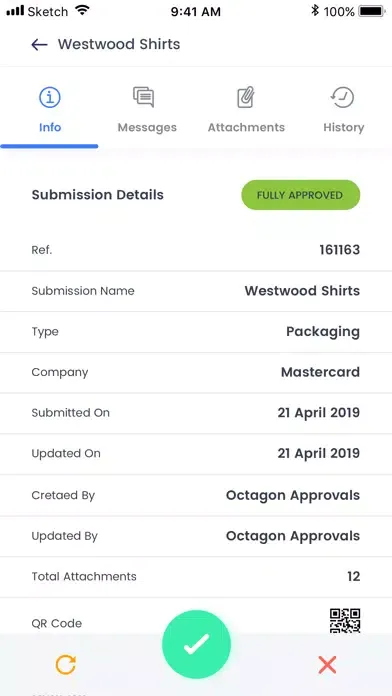Click the FULLY APPROVED status badge
Image resolution: width=392 pixels, height=696 pixels.
pos(301,195)
